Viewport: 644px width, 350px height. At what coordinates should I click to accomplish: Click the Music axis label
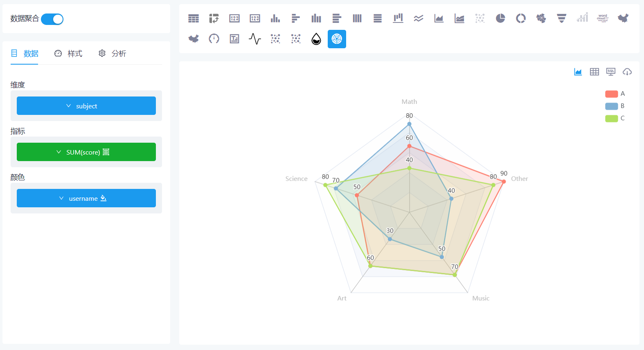click(481, 298)
